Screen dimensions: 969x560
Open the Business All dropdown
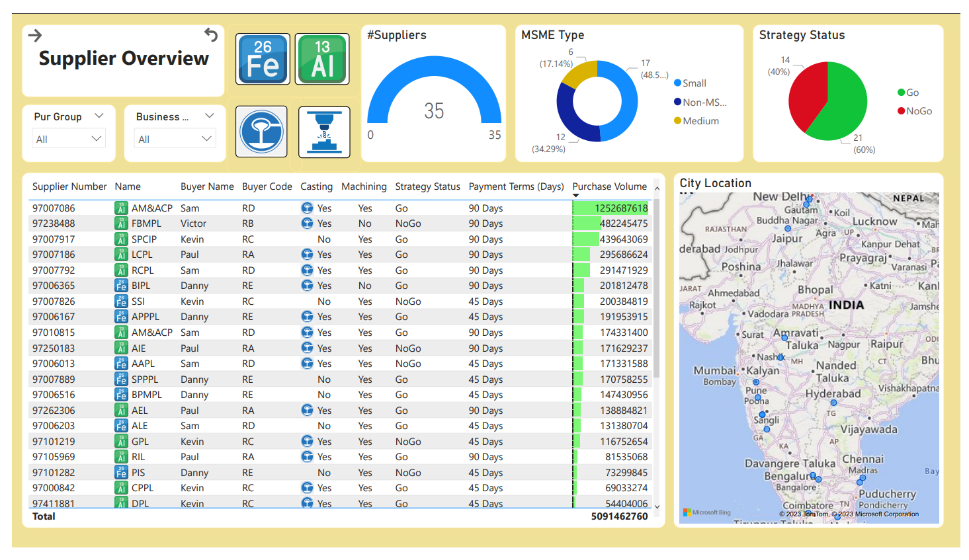[x=175, y=139]
